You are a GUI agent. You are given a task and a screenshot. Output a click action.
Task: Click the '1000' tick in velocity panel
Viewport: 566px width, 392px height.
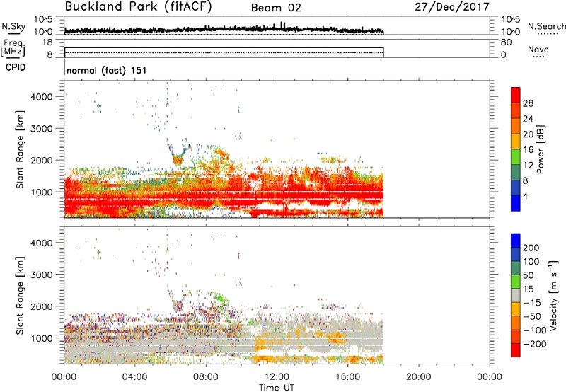tap(41, 338)
